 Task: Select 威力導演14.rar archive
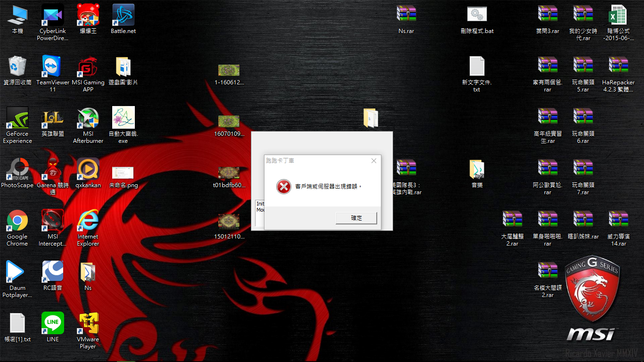618,228
